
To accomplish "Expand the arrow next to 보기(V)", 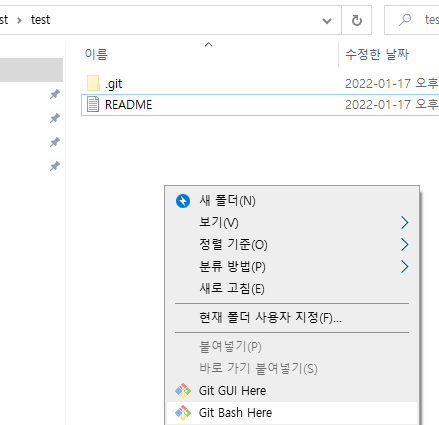I will click(404, 222).
